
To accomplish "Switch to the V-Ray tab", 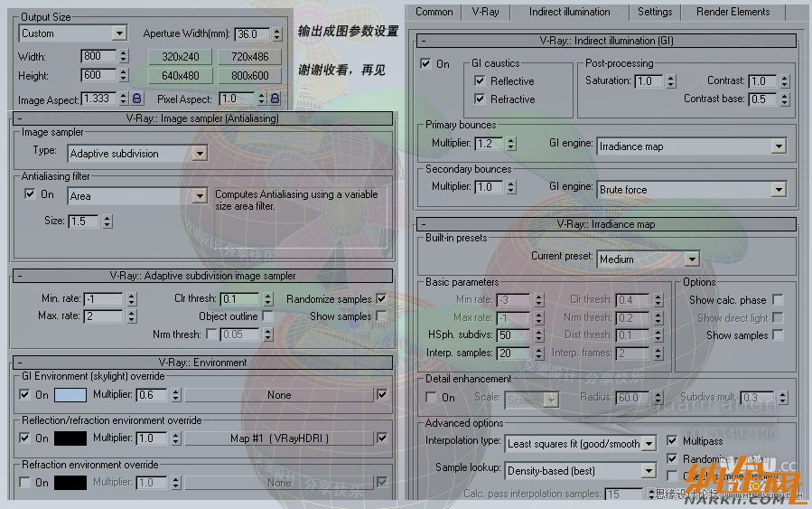I will pyautogui.click(x=485, y=12).
